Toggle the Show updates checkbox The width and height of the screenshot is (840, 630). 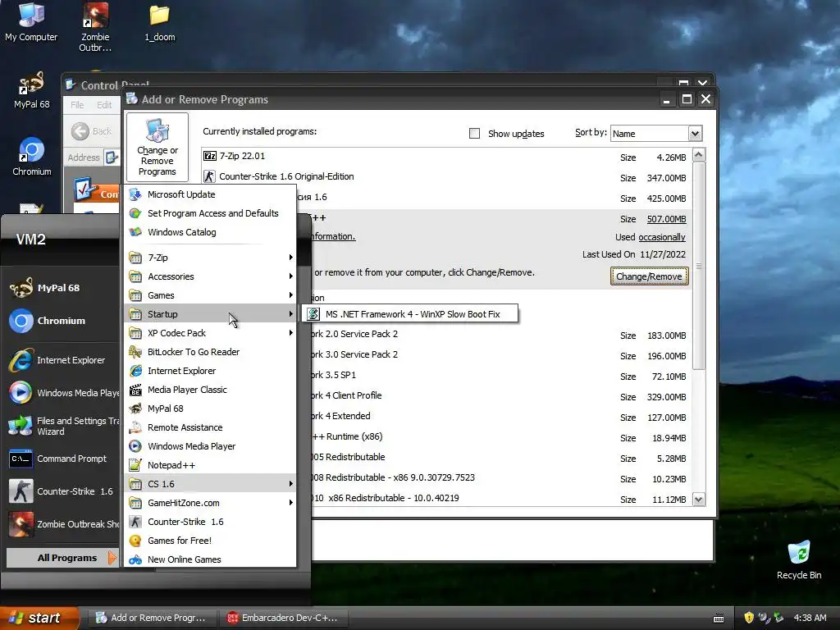click(474, 134)
